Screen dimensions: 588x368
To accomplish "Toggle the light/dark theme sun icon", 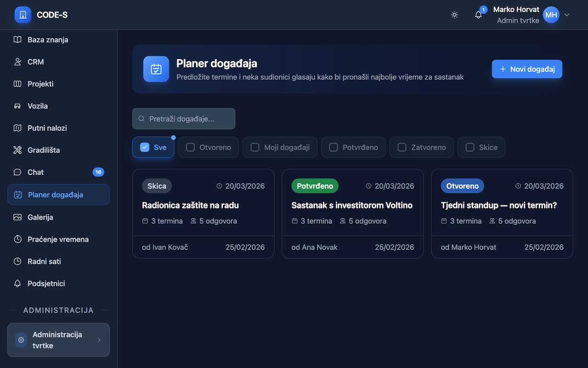I will click(x=454, y=15).
